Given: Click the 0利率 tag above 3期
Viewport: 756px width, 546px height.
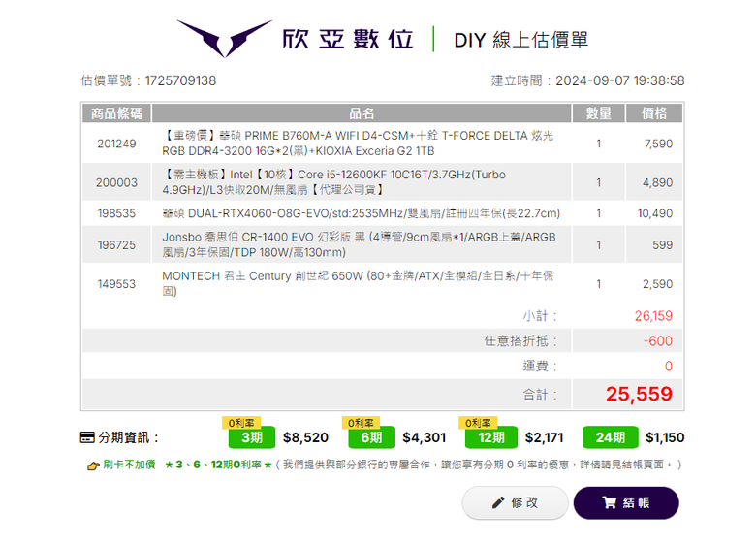Looking at the screenshot, I should point(241,423).
